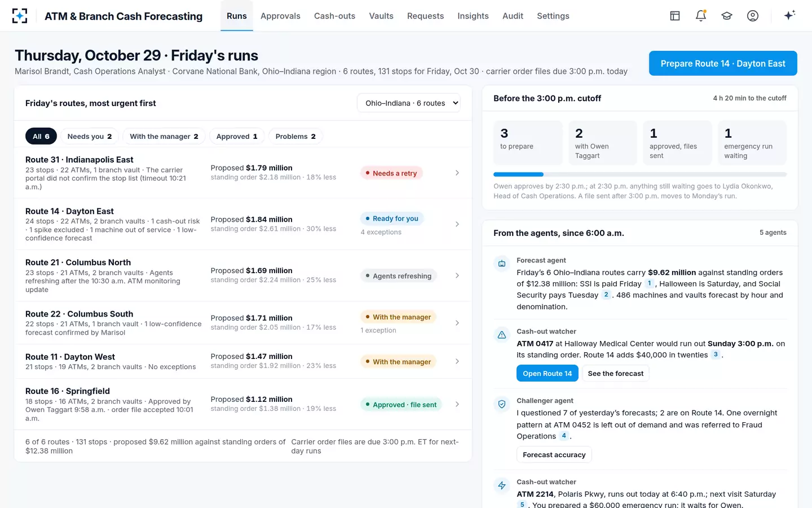The image size is (812, 508).
Task: Filter routes by Needs you
Action: pos(90,137)
